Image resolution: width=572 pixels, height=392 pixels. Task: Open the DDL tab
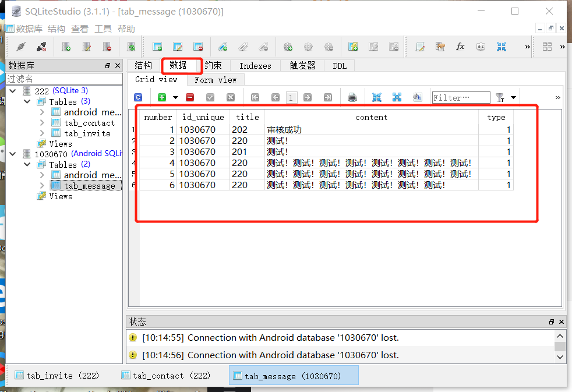pos(340,66)
